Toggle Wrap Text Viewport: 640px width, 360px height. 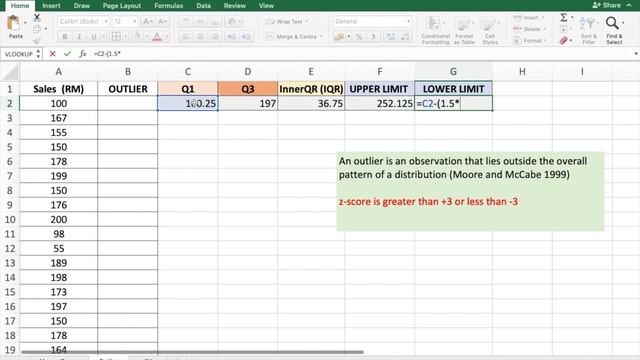(x=286, y=21)
